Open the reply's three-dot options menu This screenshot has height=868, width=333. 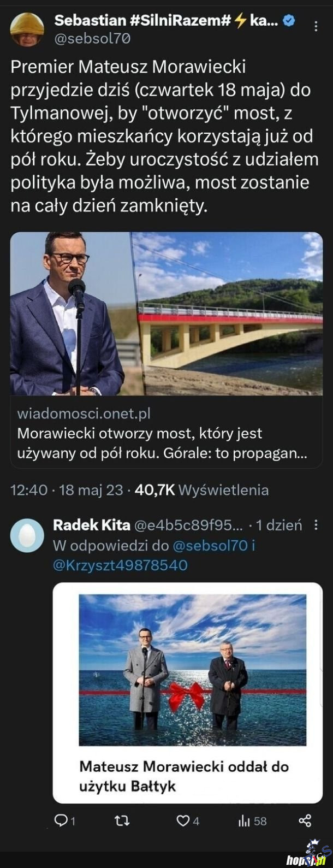(316, 525)
